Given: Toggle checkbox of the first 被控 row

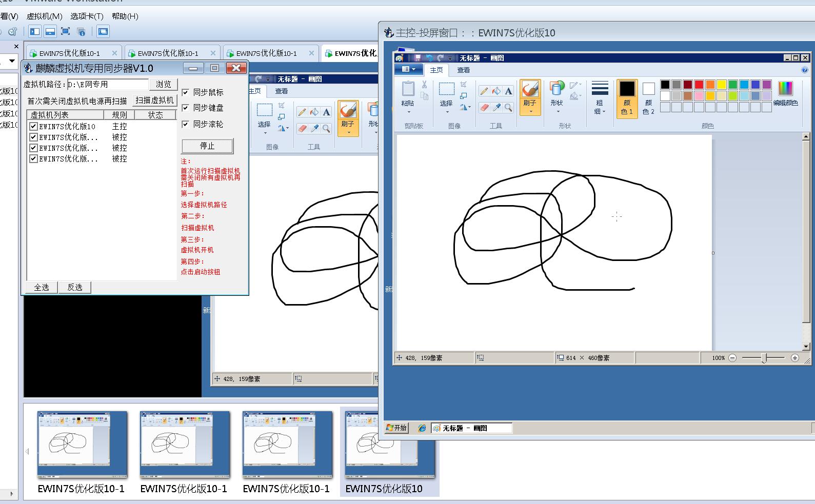Looking at the screenshot, I should click(33, 137).
